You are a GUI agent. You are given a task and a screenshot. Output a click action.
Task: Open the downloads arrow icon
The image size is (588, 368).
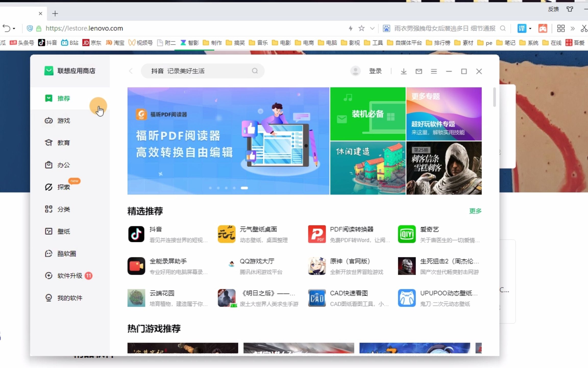coord(403,71)
